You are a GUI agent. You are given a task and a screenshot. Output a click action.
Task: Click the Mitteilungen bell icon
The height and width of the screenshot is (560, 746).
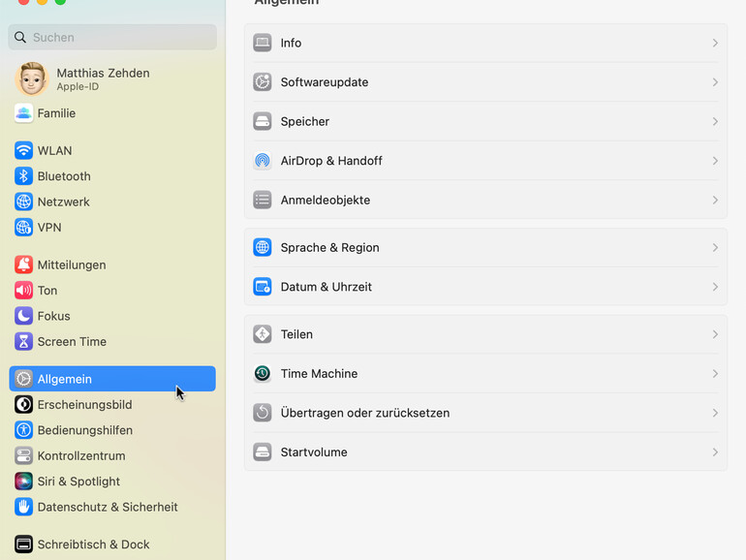pos(23,264)
